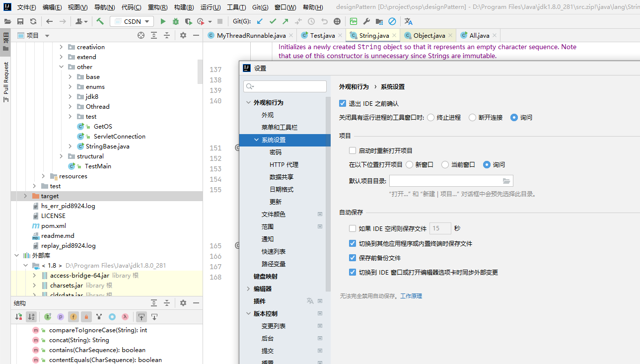Click the 'How it works' autosave link
This screenshot has height=364, width=640.
tap(411, 296)
